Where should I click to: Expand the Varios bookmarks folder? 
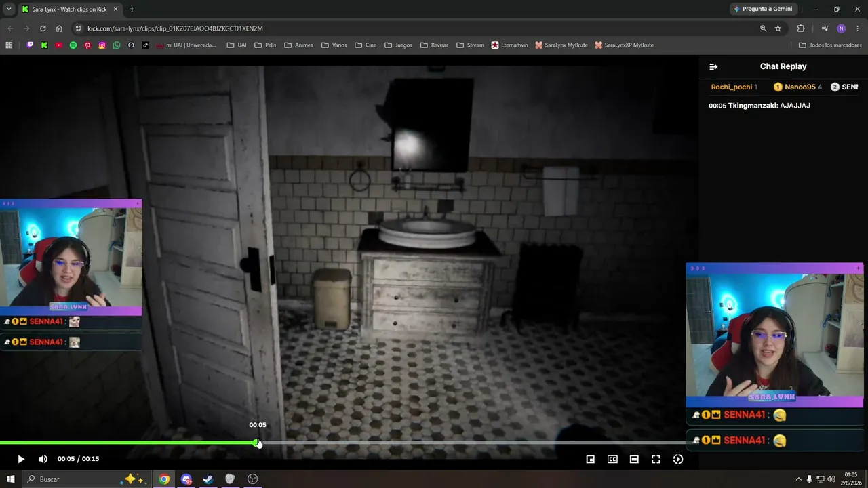pos(334,45)
